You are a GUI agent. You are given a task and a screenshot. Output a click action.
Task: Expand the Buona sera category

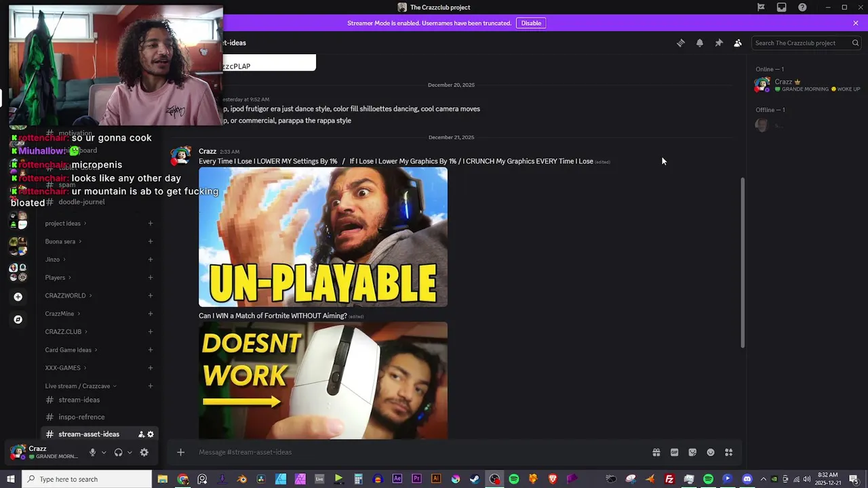[63, 241]
